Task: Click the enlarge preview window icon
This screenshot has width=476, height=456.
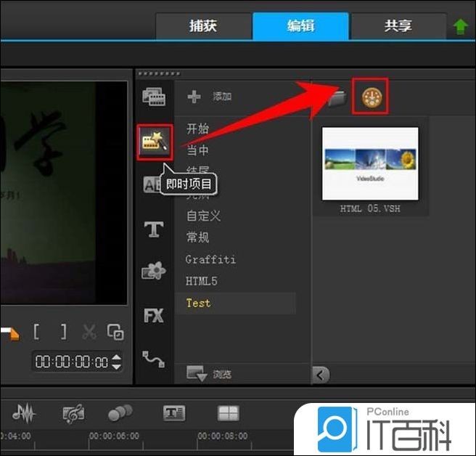Action: point(115,332)
